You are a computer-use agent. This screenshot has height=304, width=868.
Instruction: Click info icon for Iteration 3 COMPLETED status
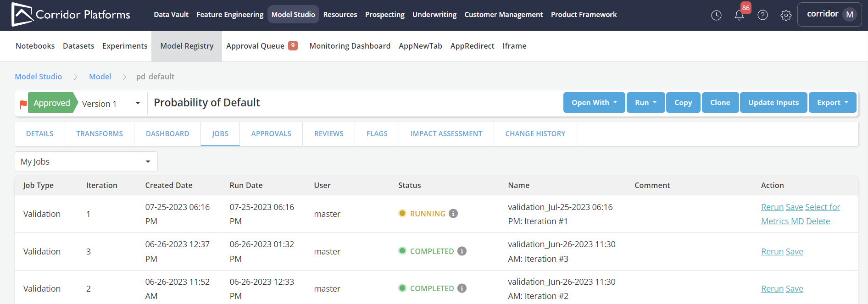pos(462,251)
